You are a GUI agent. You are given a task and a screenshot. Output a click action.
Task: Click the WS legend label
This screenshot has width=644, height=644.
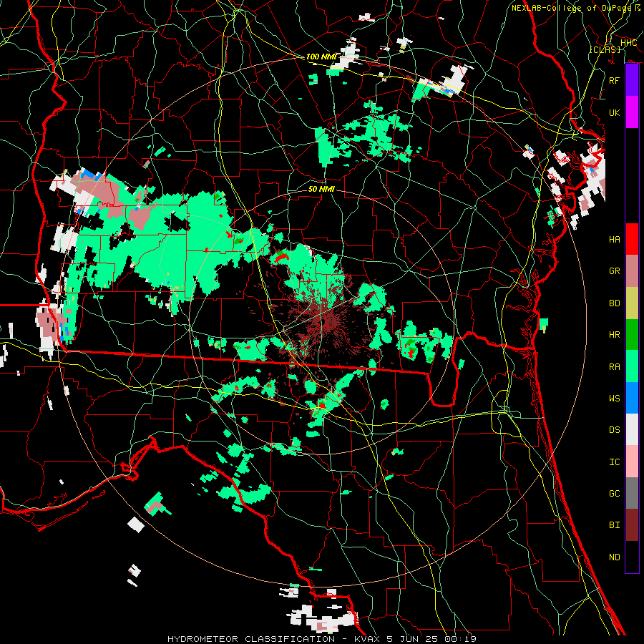(615, 398)
